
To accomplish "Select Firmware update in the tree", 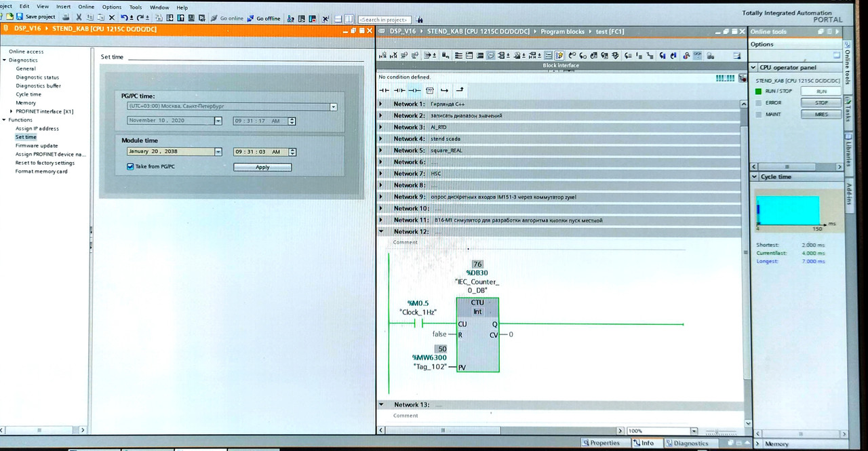I will coord(37,145).
